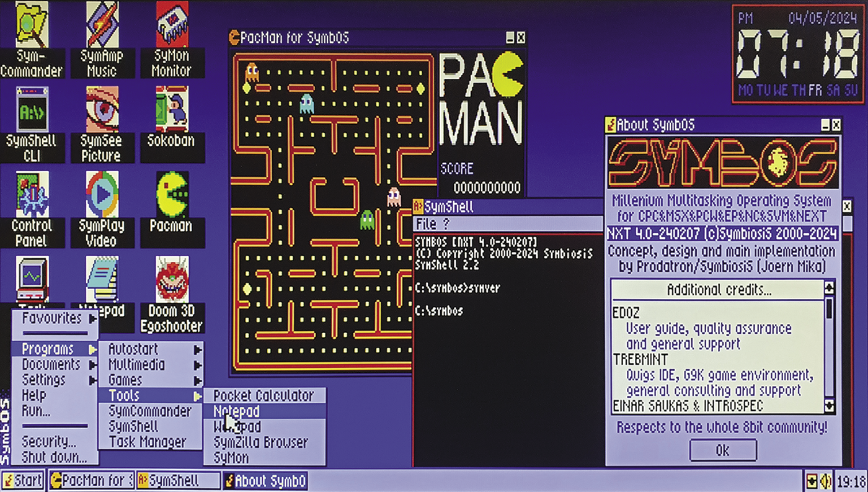Select Task Manager in the Programs submenu
The height and width of the screenshot is (492, 868).
pos(151,442)
